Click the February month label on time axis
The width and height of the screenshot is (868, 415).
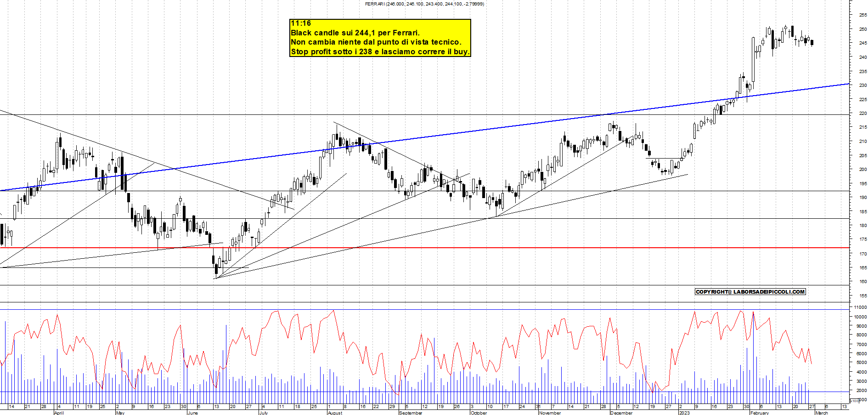(x=760, y=413)
